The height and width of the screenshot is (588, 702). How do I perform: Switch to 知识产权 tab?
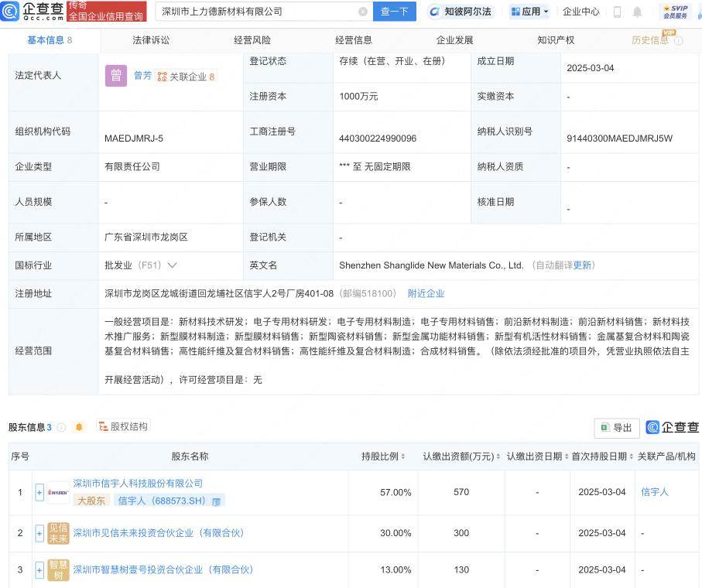point(556,40)
